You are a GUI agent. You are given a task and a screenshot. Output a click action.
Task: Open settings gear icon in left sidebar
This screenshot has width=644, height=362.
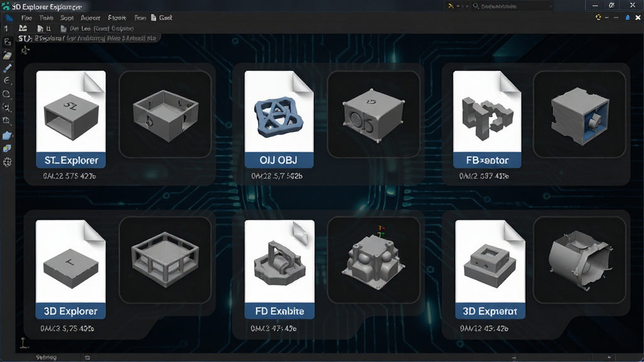tap(7, 162)
